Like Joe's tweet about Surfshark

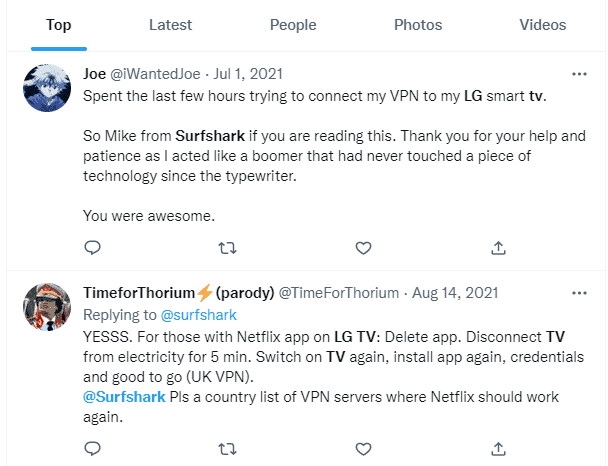coord(364,247)
